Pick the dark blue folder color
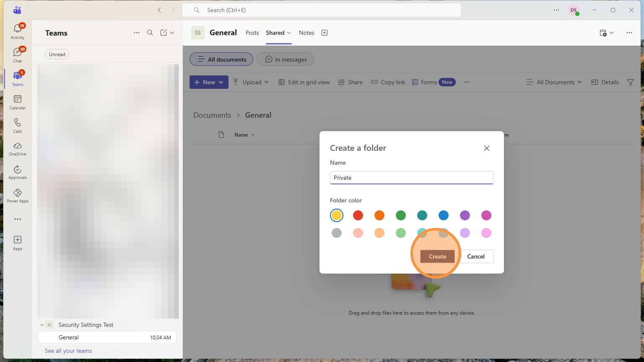This screenshot has width=644, height=362. tap(444, 215)
